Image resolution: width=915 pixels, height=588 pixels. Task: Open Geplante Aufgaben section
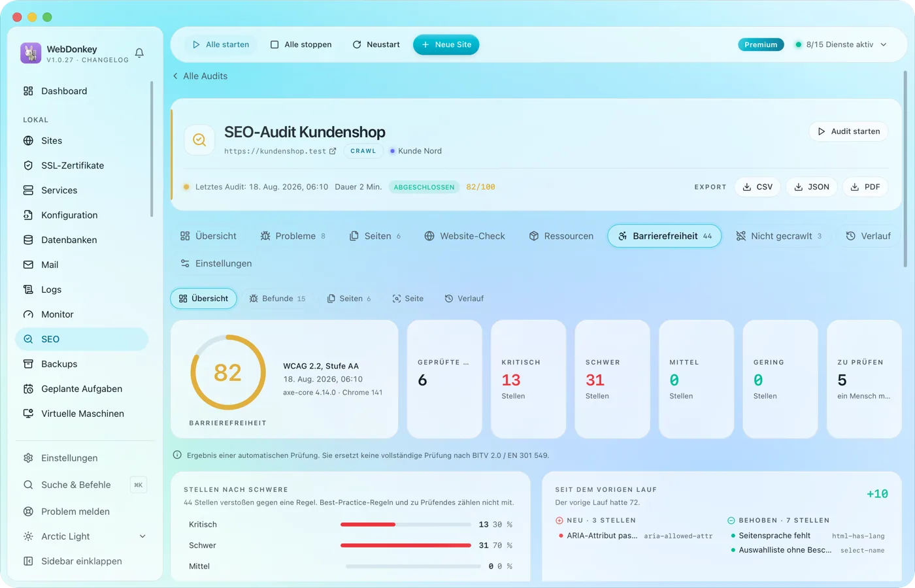pos(82,389)
